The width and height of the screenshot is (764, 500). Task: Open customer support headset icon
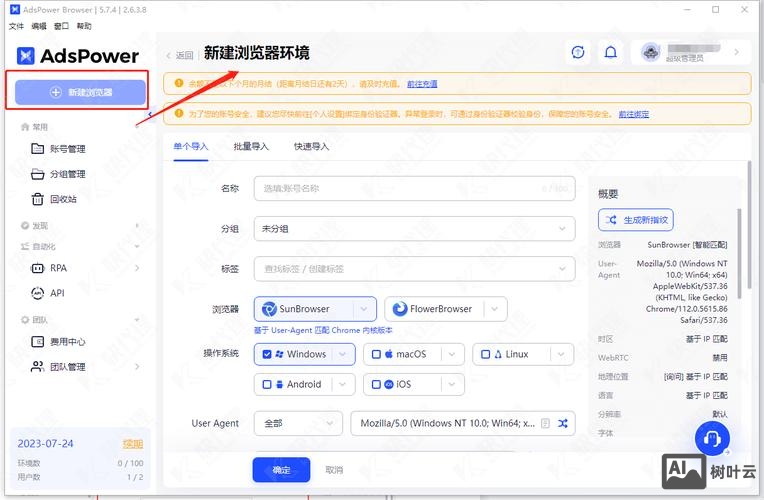712,439
